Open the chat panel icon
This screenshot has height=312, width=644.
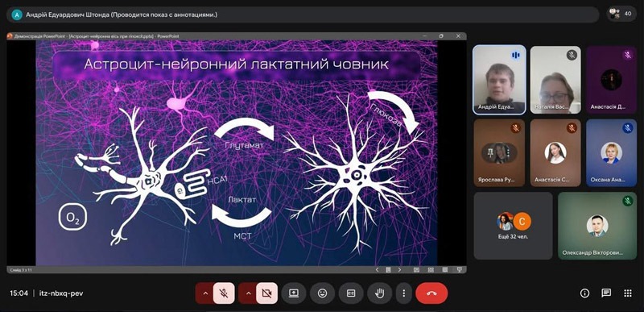point(606,293)
